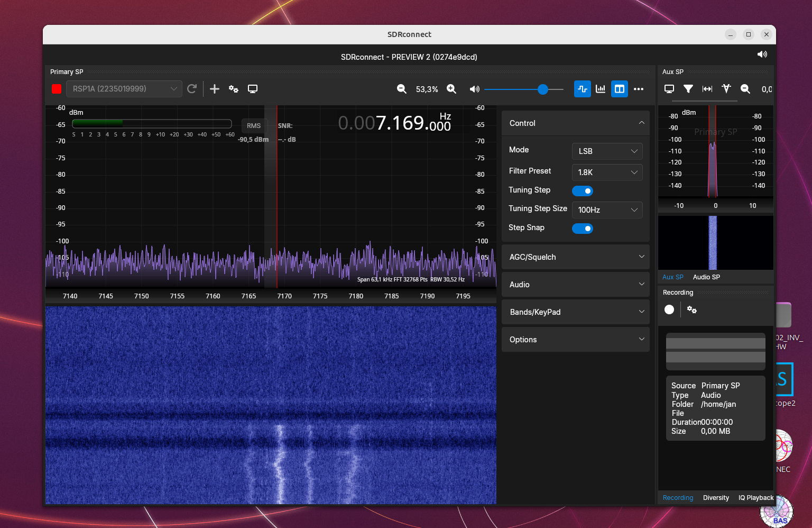The image size is (812, 528).
Task: Start recording with the white circle button
Action: click(669, 309)
